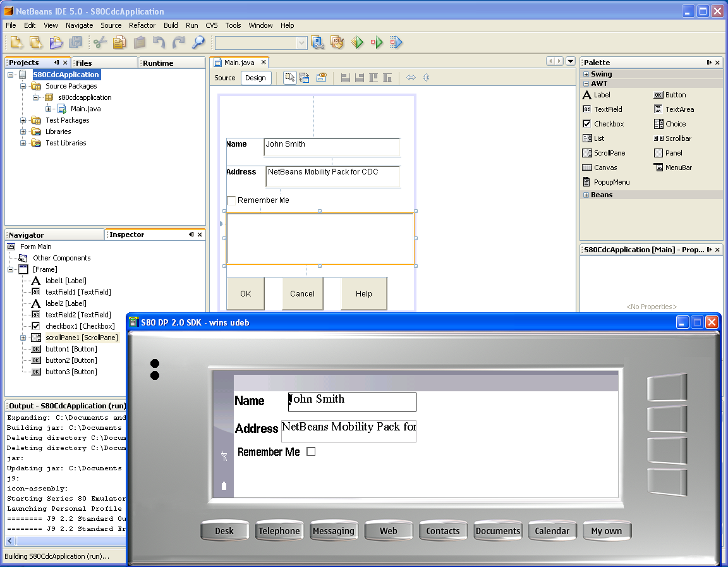Click the Calendar button on emulator
Viewport: 728px width, 567px height.
coord(552,531)
